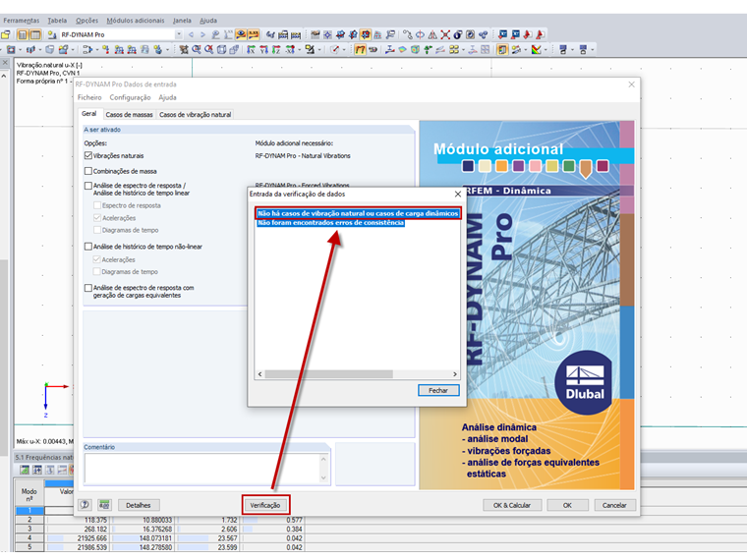Click the Fechar button
Image resolution: width=747 pixels, height=560 pixels.
tap(438, 390)
